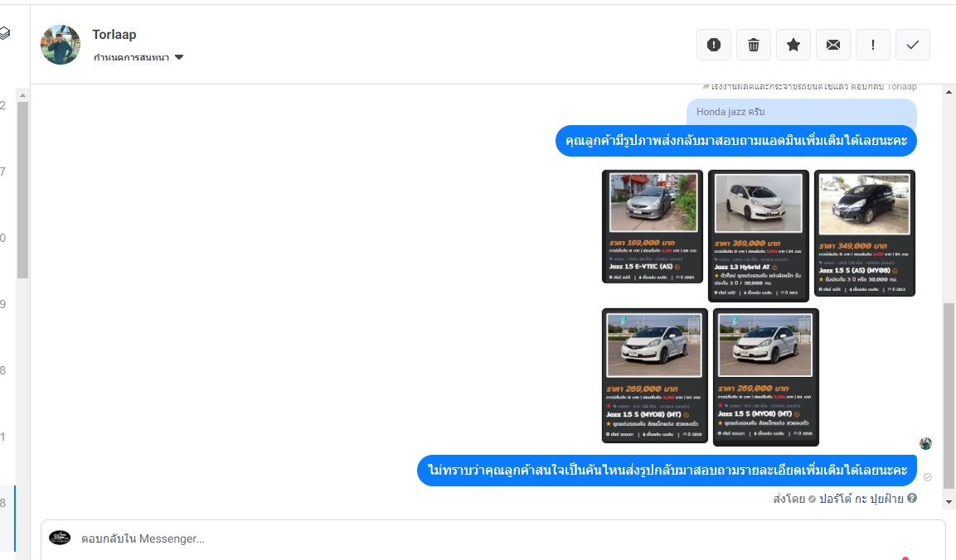Image resolution: width=956 pixels, height=560 pixels.
Task: Flag conversation as priority with exclamation mark
Action: coord(873,45)
